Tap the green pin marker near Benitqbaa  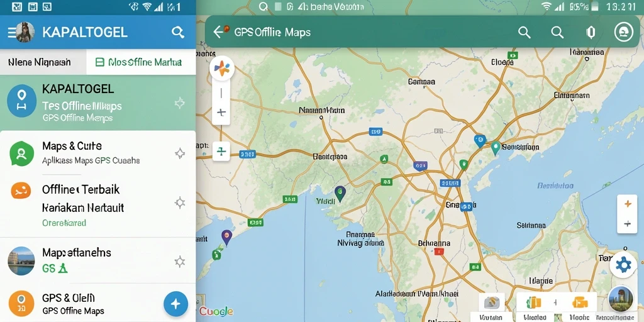tap(384, 159)
